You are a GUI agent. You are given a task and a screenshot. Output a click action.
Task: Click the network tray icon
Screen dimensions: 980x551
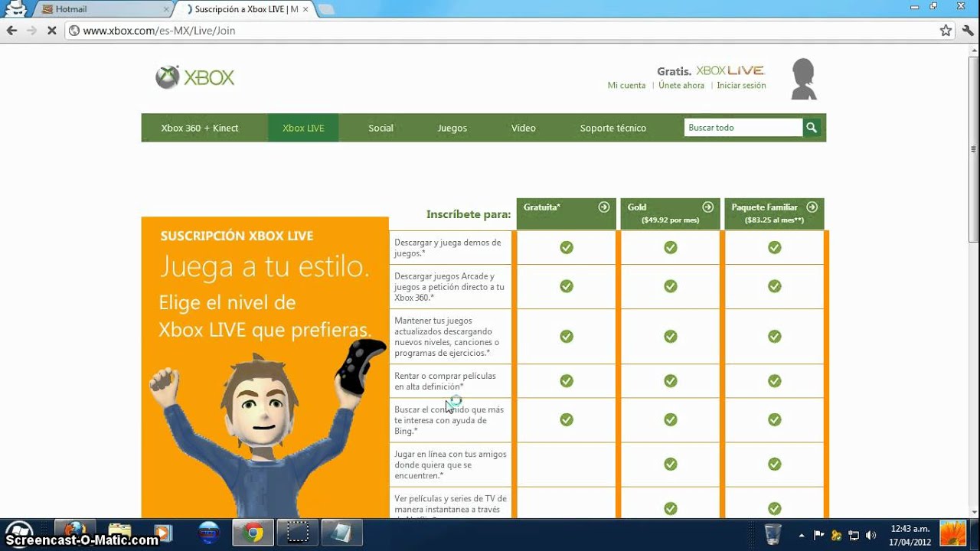(x=854, y=535)
